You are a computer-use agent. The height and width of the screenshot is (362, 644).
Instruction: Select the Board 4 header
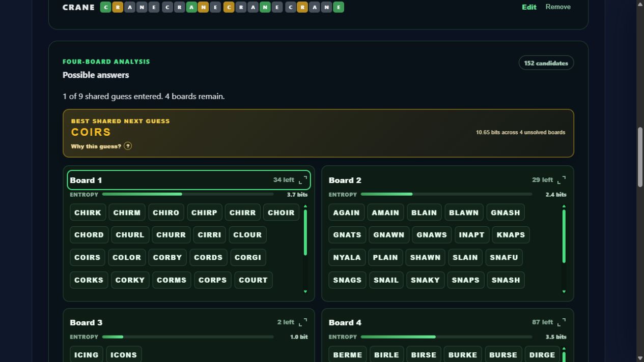(447, 322)
